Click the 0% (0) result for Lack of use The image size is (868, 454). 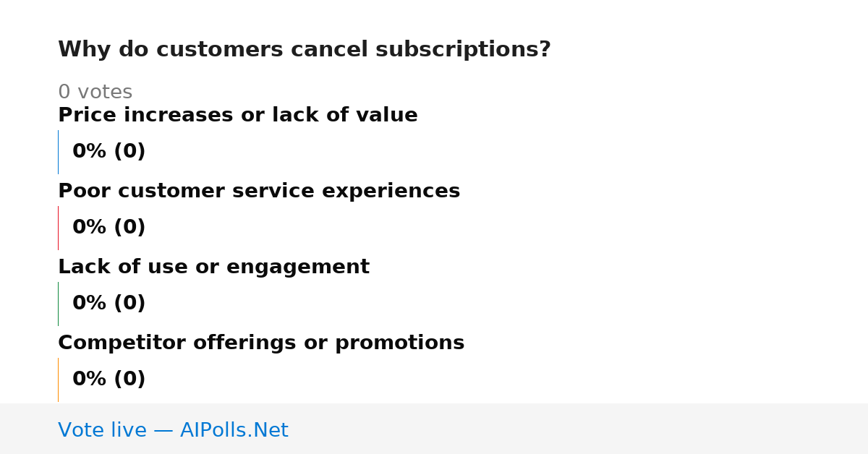pyautogui.click(x=109, y=304)
